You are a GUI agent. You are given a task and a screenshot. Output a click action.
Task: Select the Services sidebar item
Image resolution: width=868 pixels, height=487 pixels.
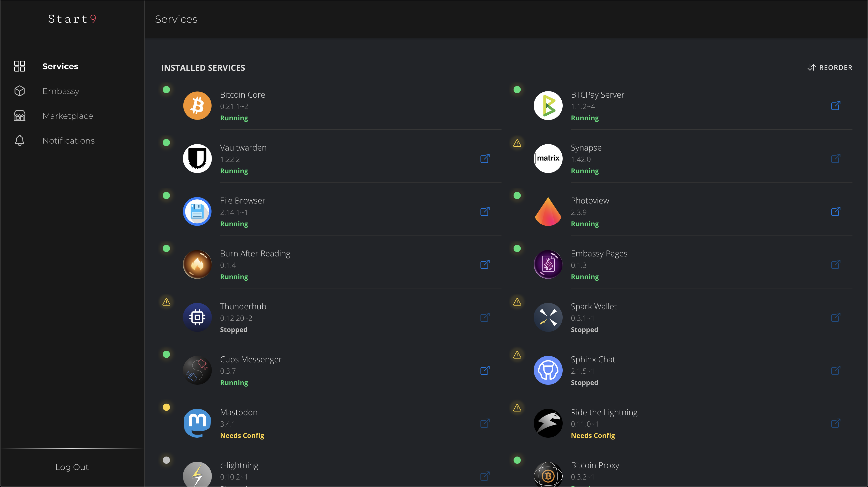(x=60, y=66)
